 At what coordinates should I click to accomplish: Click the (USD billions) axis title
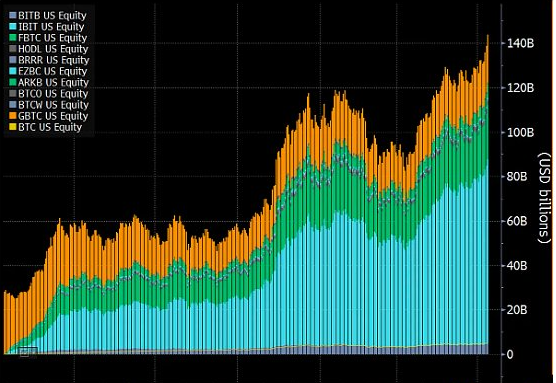tap(544, 199)
